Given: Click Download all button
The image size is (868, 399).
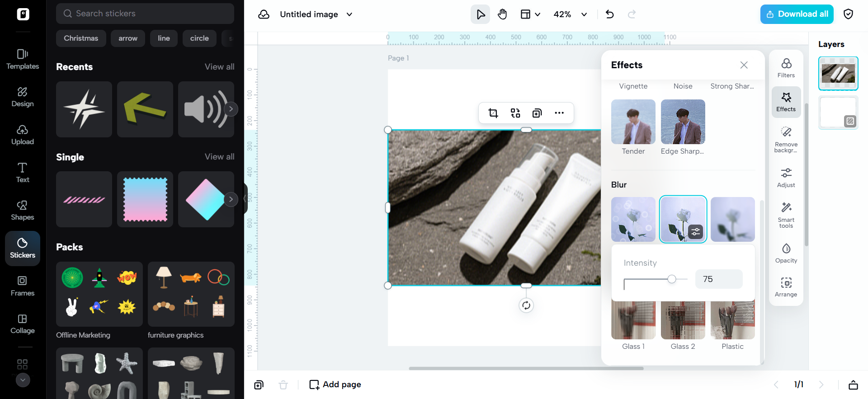Looking at the screenshot, I should point(797,14).
